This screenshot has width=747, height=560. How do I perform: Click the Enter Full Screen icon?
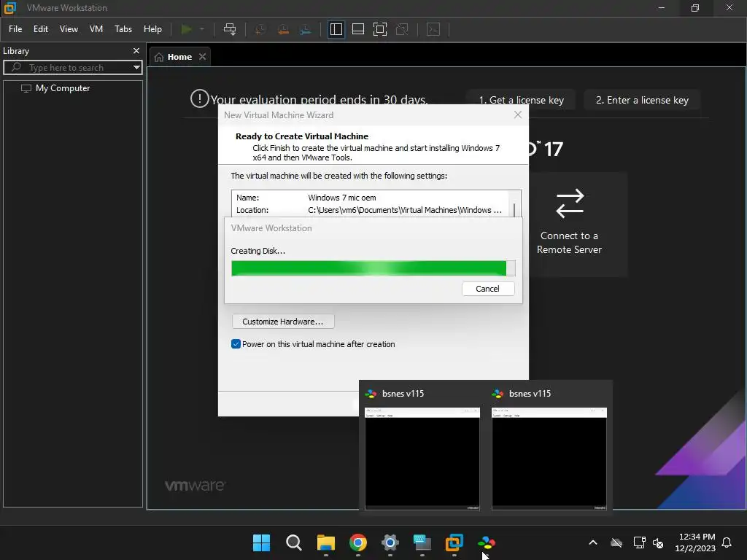(x=379, y=29)
